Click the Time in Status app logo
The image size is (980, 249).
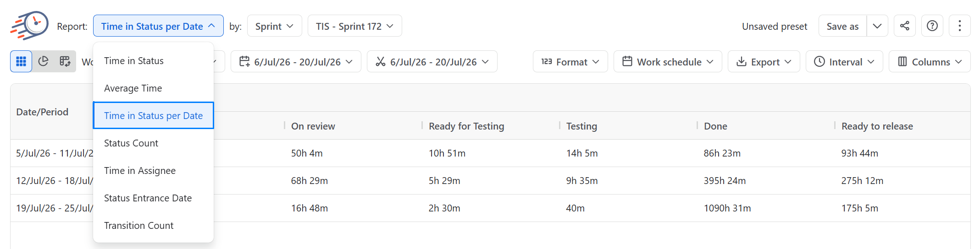pyautogui.click(x=29, y=26)
